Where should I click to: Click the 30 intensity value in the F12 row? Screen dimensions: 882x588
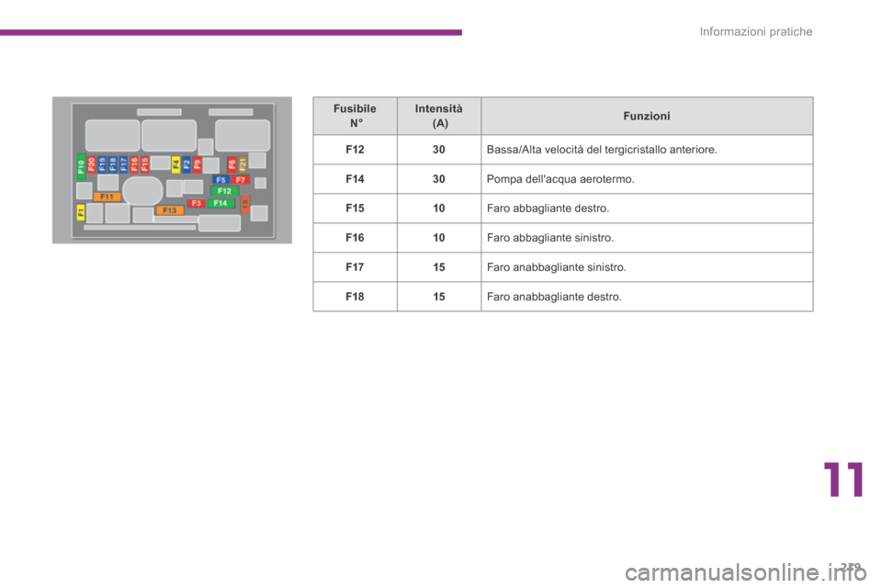click(439, 150)
